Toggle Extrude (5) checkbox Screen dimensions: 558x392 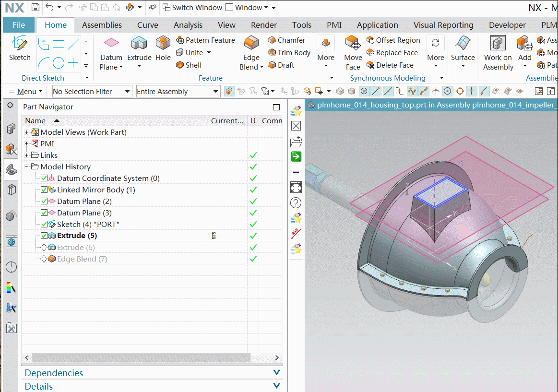[x=44, y=236]
